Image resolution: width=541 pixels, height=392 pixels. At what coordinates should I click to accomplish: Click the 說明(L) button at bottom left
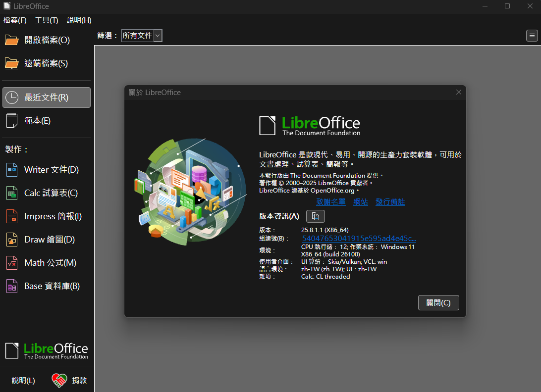(23, 380)
